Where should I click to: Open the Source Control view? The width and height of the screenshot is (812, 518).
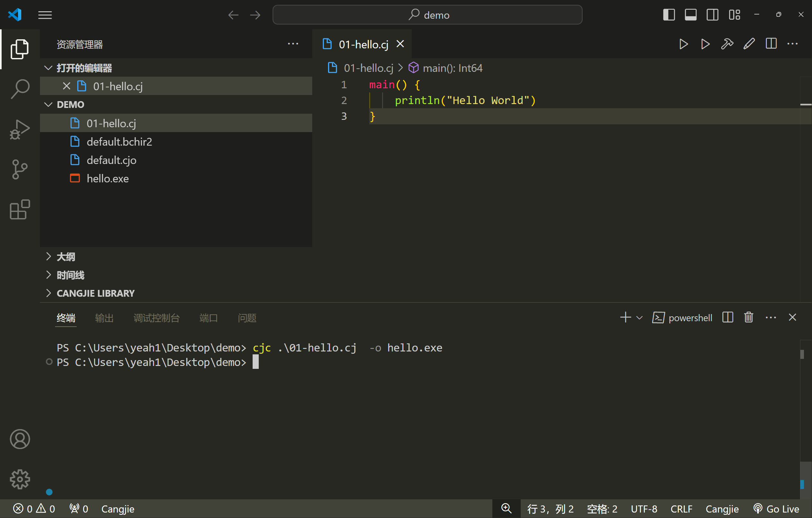pyautogui.click(x=20, y=169)
